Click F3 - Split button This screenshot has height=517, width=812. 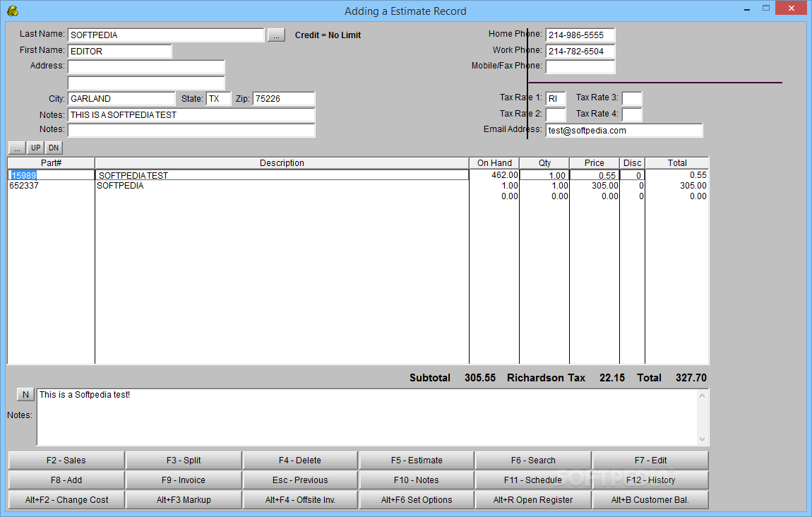coord(184,460)
